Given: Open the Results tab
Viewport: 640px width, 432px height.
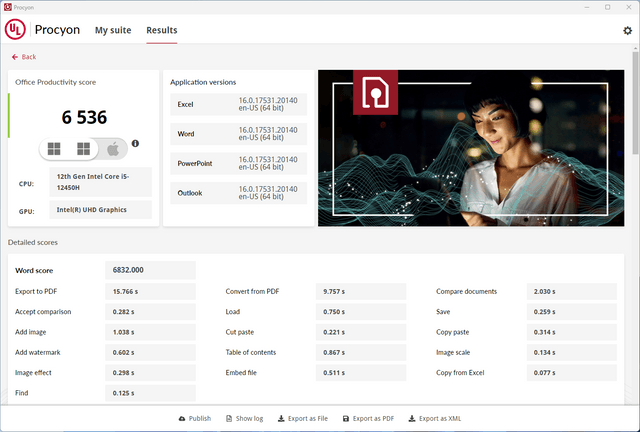Looking at the screenshot, I should (x=162, y=30).
